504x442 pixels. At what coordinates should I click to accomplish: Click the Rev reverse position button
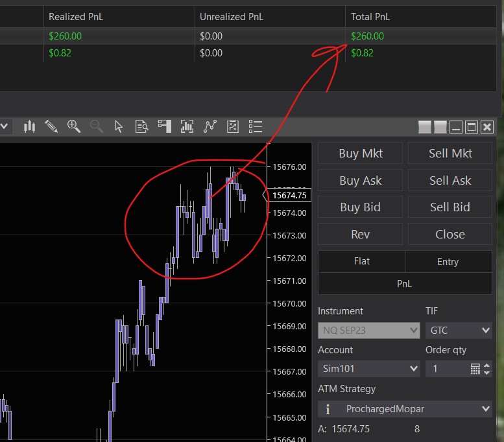[x=360, y=234]
